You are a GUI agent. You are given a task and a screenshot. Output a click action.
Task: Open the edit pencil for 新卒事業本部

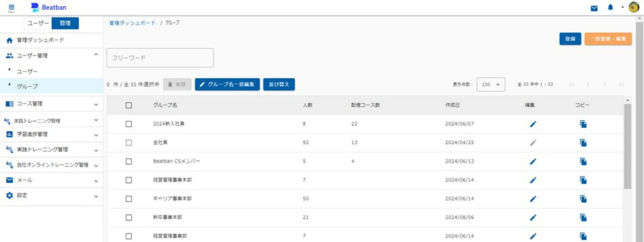click(533, 217)
